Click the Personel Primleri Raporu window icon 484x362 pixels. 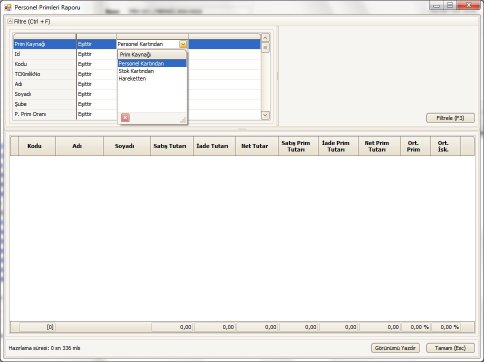(x=8, y=7)
